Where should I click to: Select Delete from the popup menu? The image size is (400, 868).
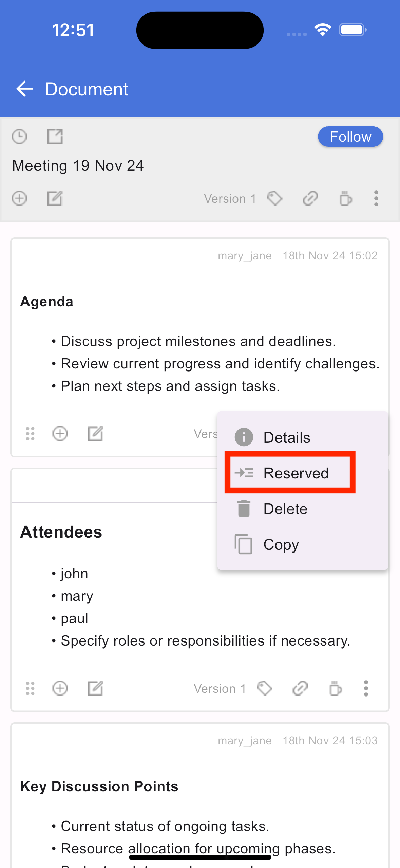[302, 509]
